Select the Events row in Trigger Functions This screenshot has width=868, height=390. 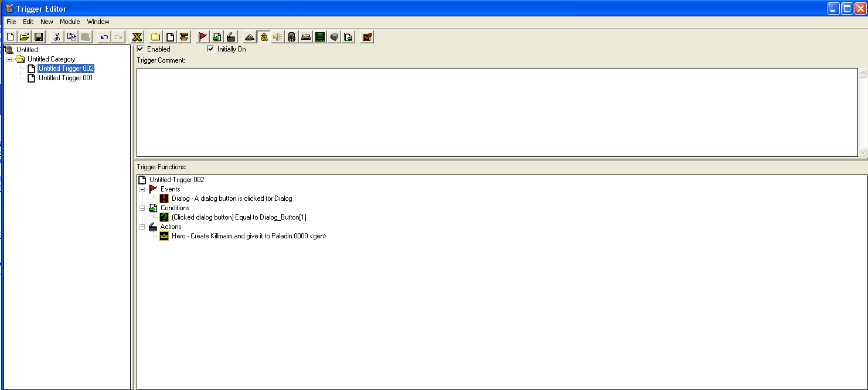[x=170, y=189]
